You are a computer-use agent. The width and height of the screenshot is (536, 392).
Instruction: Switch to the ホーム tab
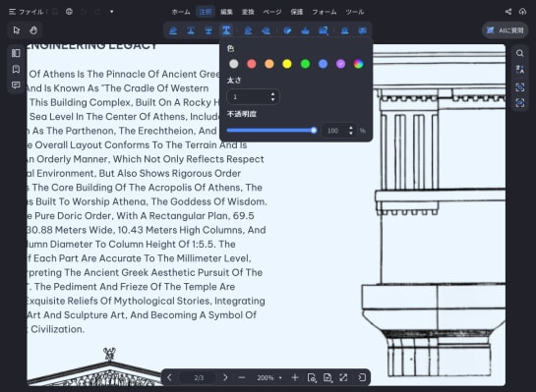point(181,12)
